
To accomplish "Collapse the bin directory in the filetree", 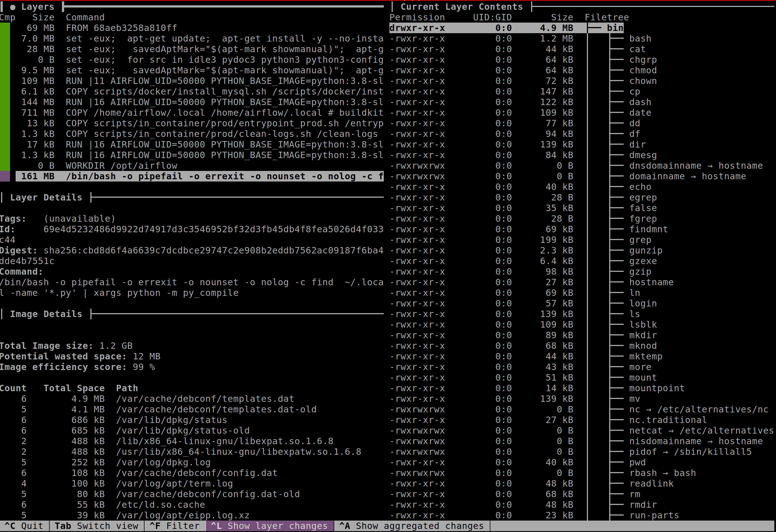I will coord(614,28).
